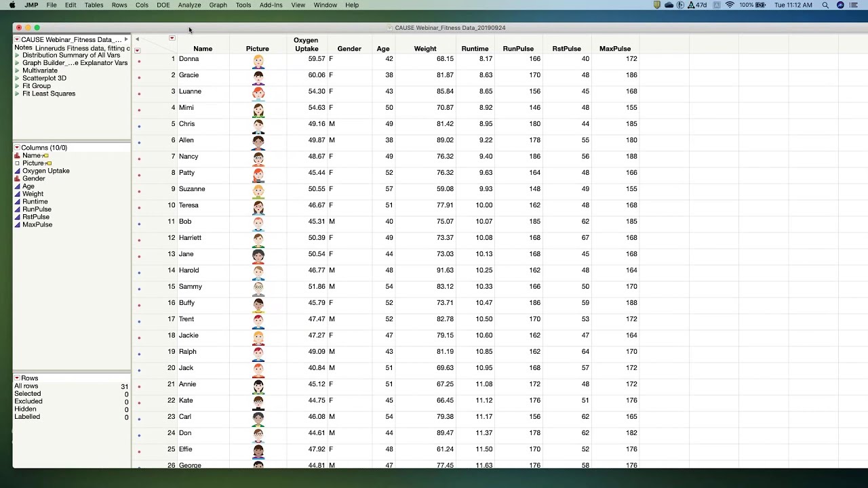Click the arrow right of table name
Screen dimensions: 868x488
click(125, 39)
